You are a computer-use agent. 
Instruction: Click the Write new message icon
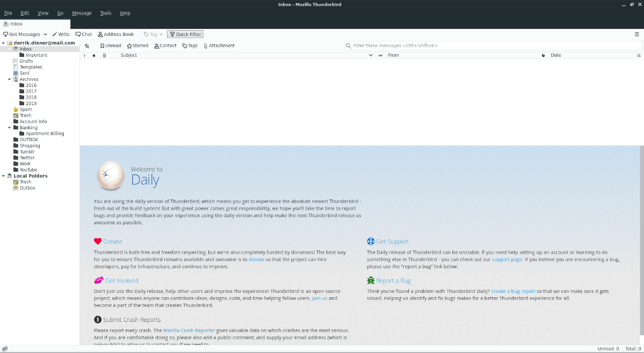(x=55, y=34)
